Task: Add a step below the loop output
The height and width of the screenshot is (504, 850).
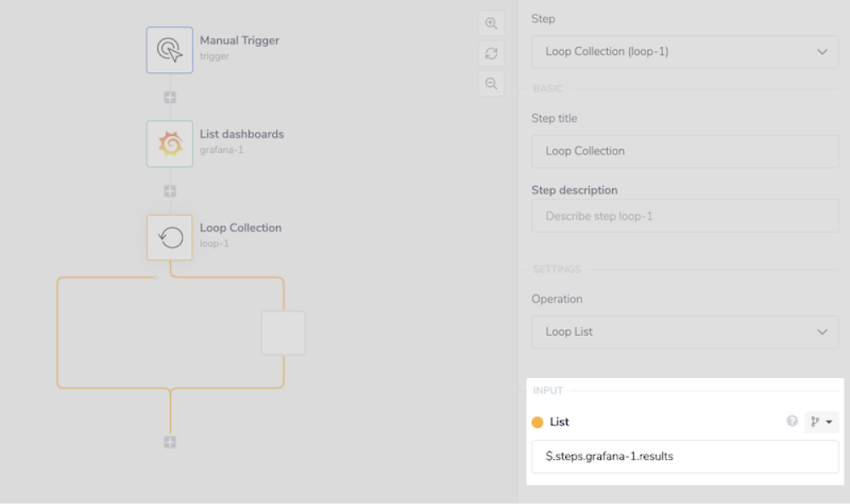Action: coord(169,441)
